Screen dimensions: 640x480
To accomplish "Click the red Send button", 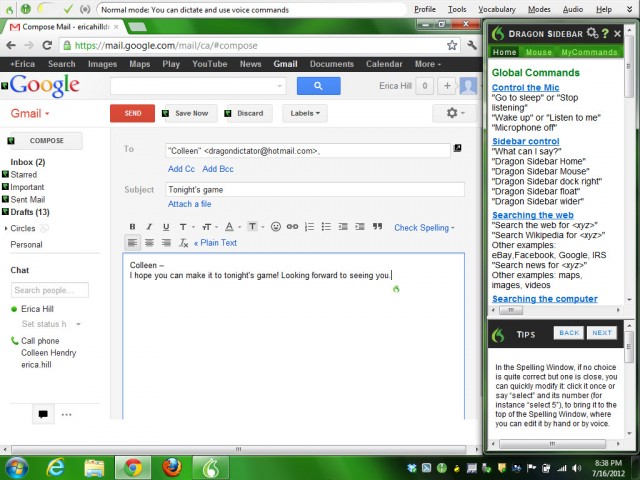I will pos(132,113).
